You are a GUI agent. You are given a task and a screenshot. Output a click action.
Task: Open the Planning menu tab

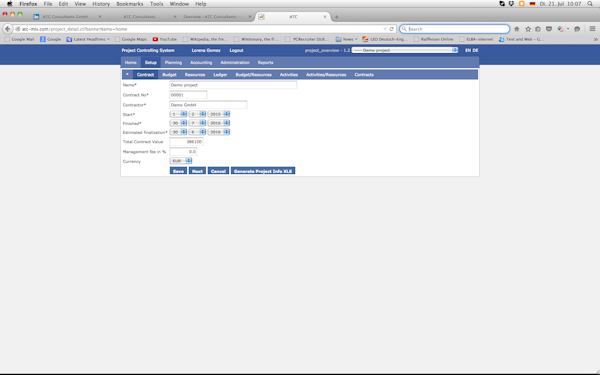point(173,62)
